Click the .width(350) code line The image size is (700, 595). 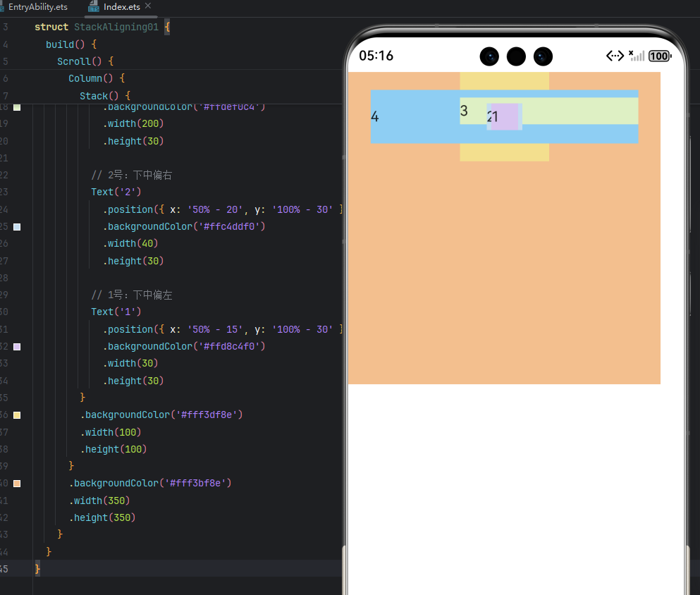click(x=99, y=501)
